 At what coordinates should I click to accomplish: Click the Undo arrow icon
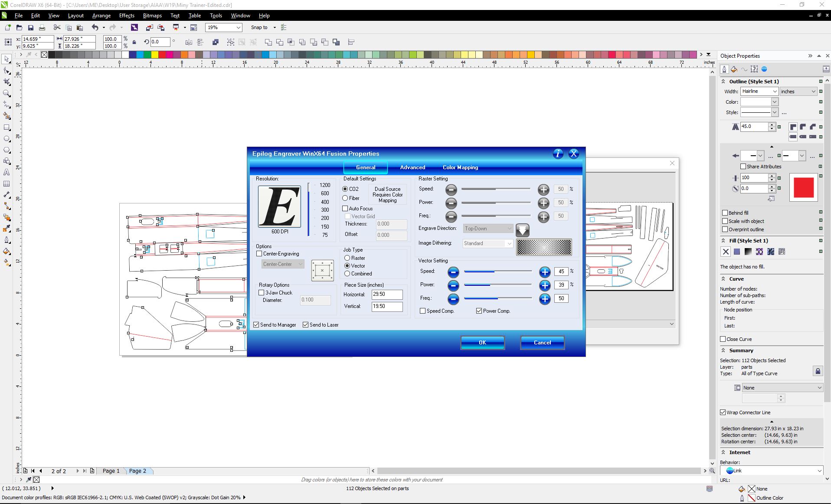pos(95,27)
